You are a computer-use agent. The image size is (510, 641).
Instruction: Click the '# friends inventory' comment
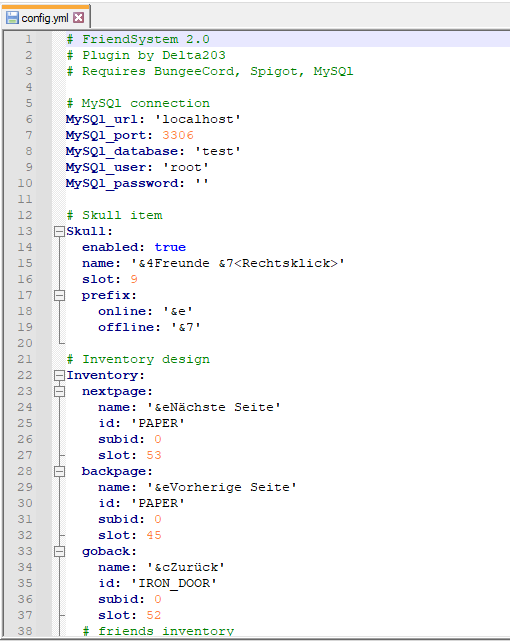158,631
